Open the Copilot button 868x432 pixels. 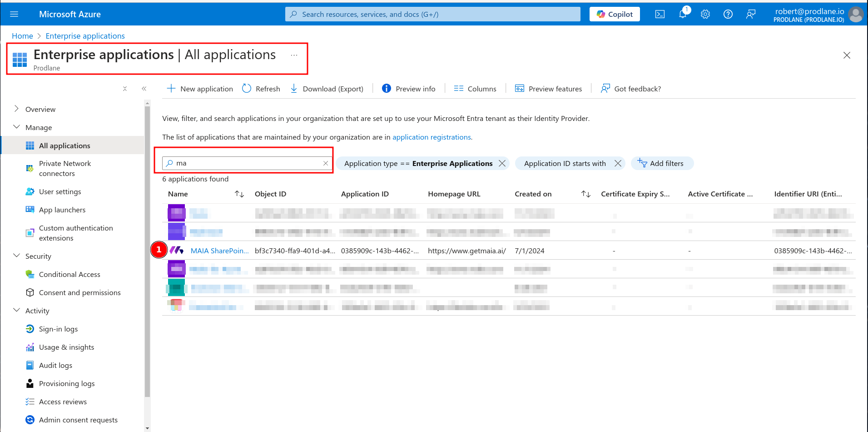point(615,14)
